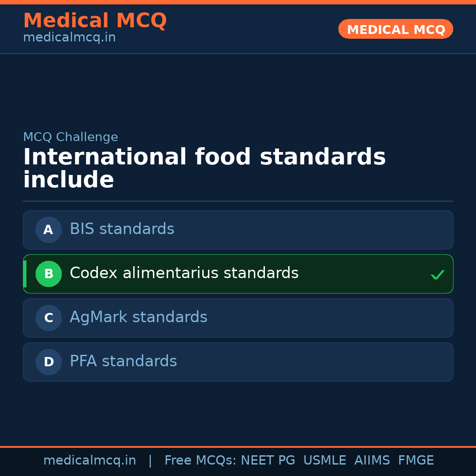Select the circular C option badge

(48, 318)
